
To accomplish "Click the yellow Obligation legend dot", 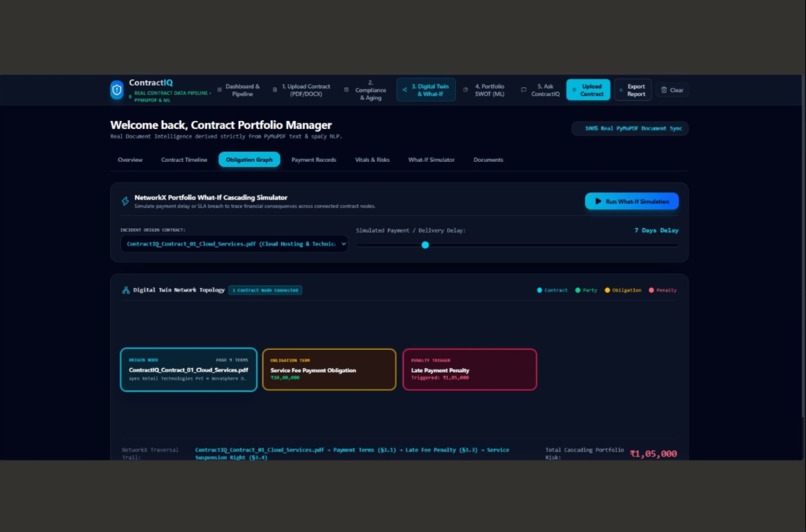I will tap(607, 290).
